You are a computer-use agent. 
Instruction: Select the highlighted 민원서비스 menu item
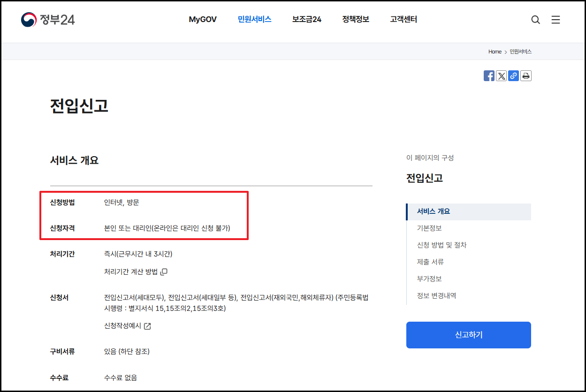pos(254,19)
